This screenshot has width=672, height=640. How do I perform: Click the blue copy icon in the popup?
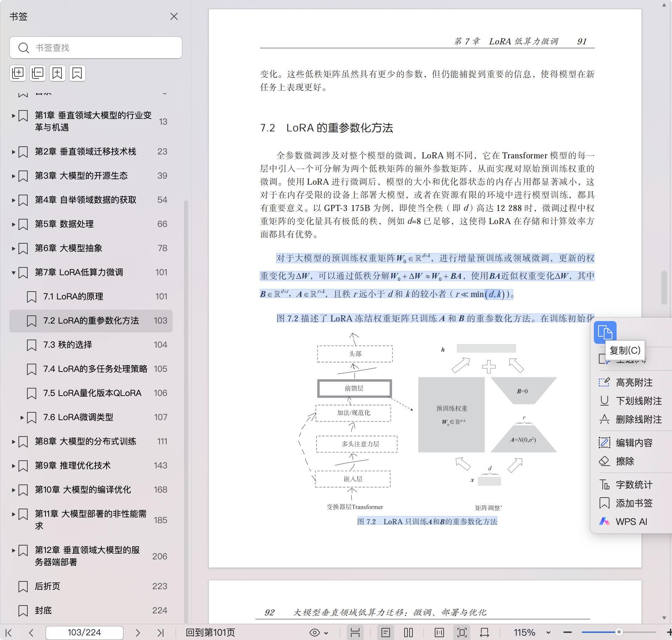(x=605, y=332)
